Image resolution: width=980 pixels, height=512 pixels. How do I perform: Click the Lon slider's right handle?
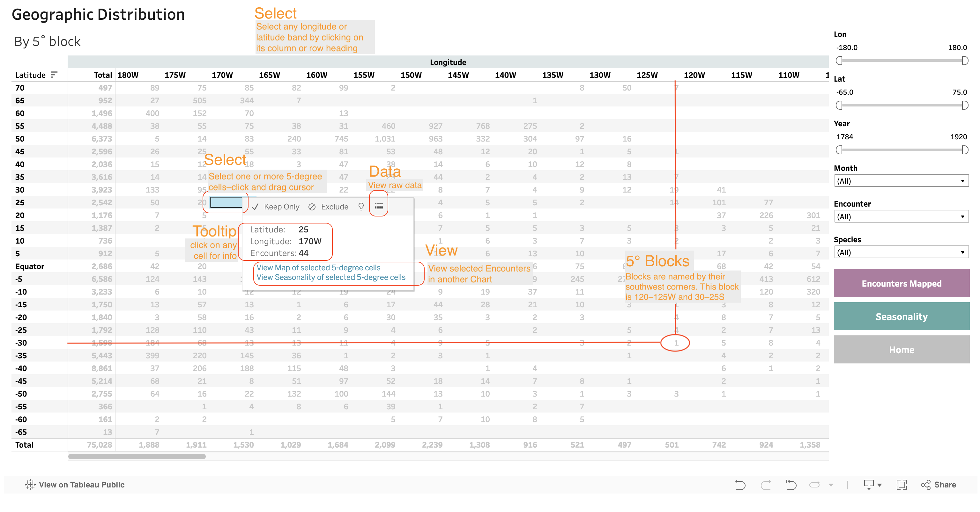click(964, 61)
